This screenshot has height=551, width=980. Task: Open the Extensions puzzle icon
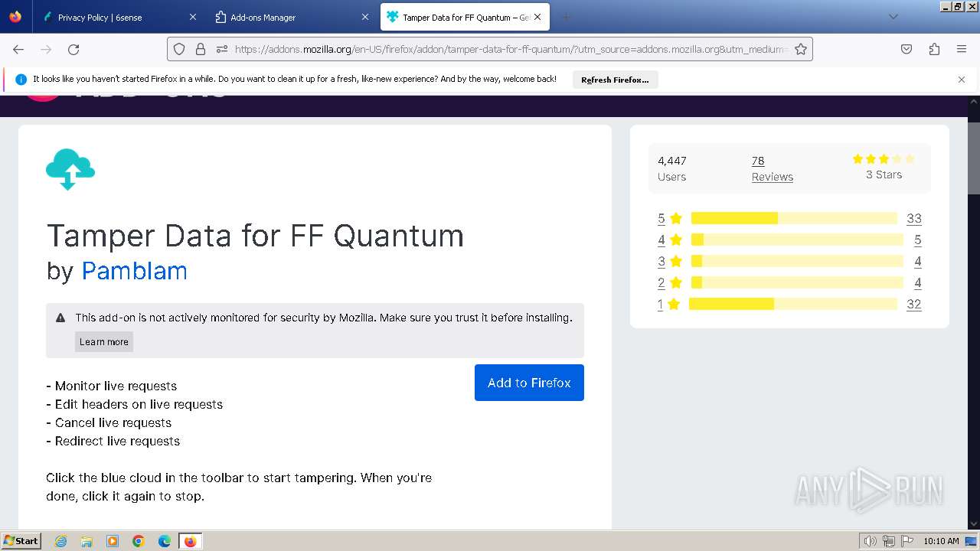pos(934,49)
